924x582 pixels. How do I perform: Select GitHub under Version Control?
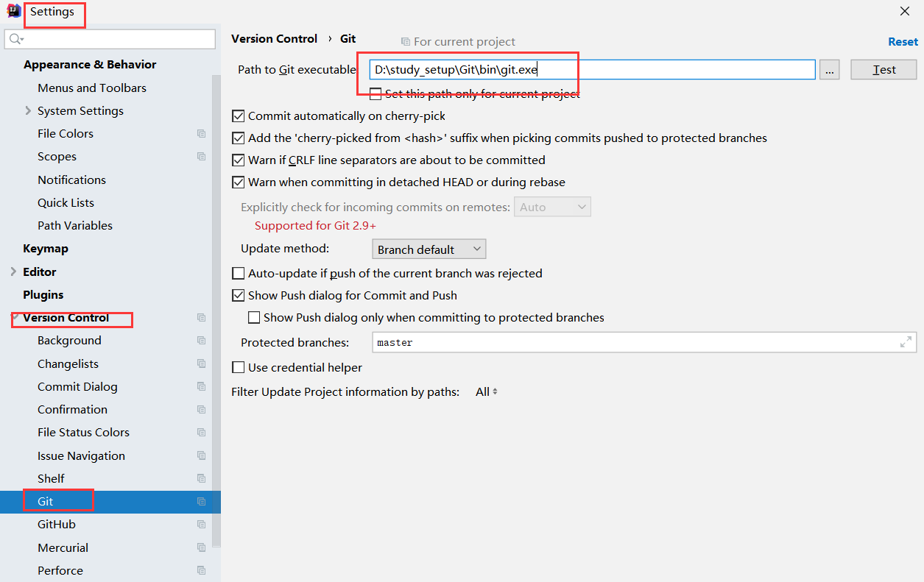(57, 525)
